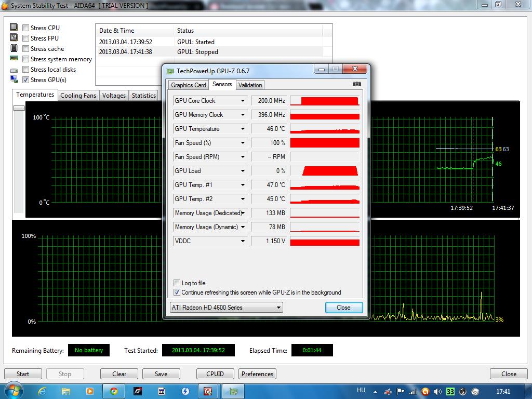Open the network signal tray icon
Screen dimensions: 532x399
[x=413, y=392]
